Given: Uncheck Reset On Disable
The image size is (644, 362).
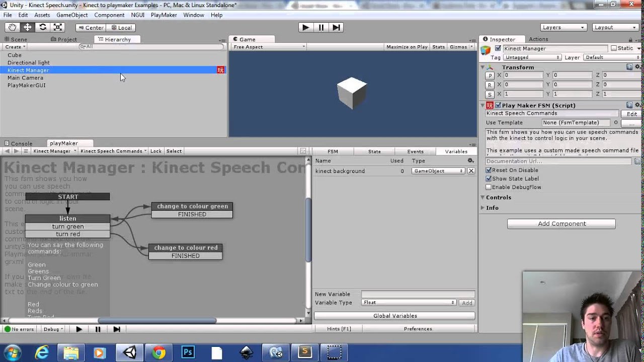Looking at the screenshot, I should 489,170.
